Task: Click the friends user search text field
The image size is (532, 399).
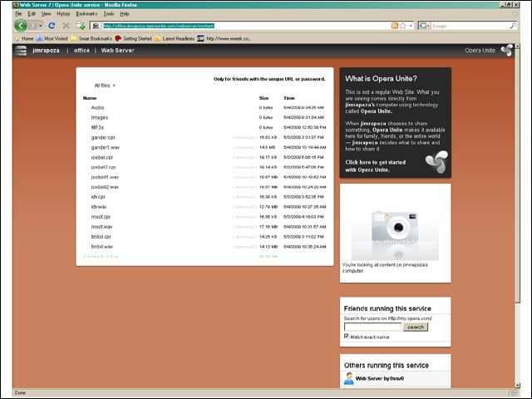Action: [372, 327]
